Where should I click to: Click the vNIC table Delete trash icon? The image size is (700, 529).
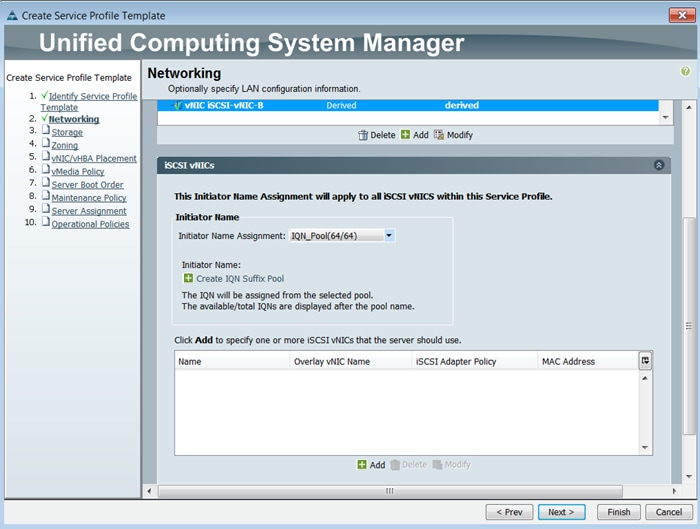point(363,135)
